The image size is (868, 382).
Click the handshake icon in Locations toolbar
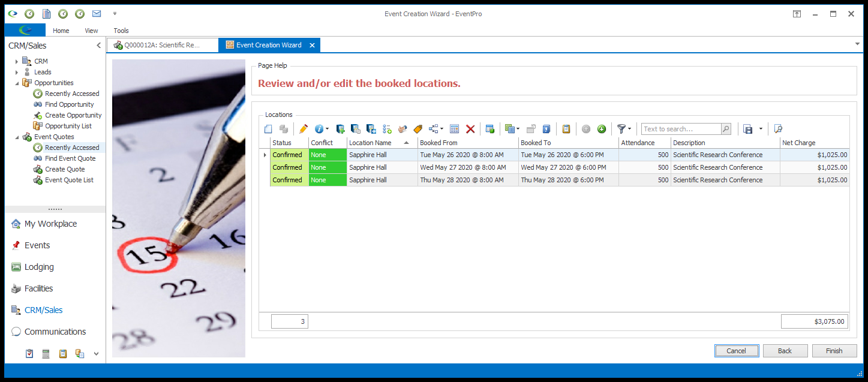coord(403,129)
